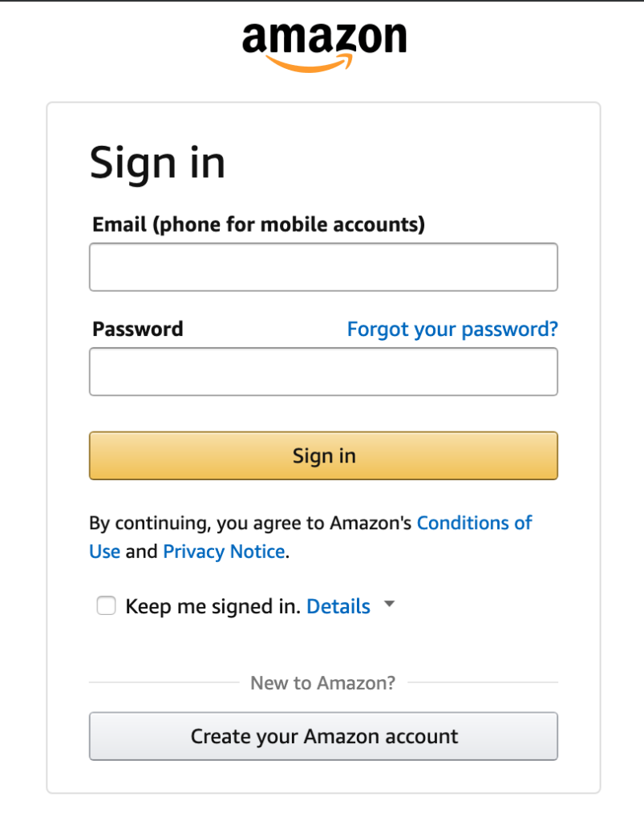
Task: Click the Amazon logo at top
Action: point(323,40)
